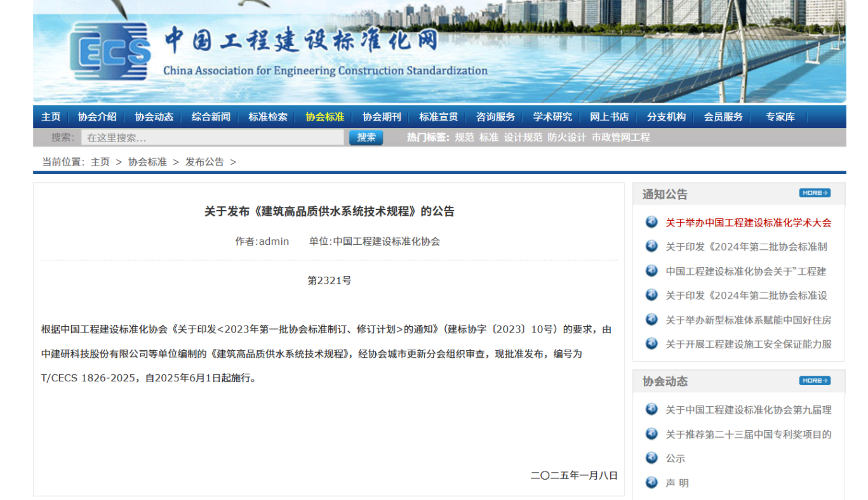Focus the 在这里搜索 search field

(213, 138)
